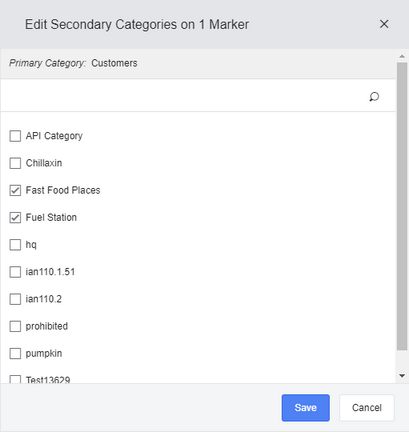Click the scrollbar up arrow
The width and height of the screenshot is (409, 432).
coord(402,56)
